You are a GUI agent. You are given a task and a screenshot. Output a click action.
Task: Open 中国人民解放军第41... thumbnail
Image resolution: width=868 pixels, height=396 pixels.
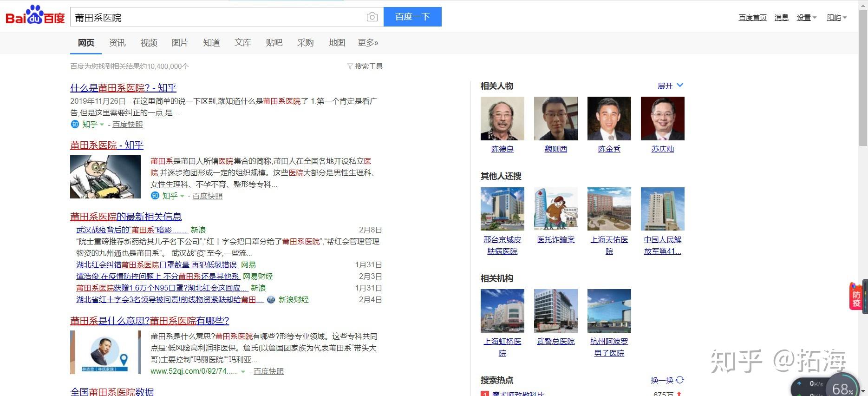point(663,209)
